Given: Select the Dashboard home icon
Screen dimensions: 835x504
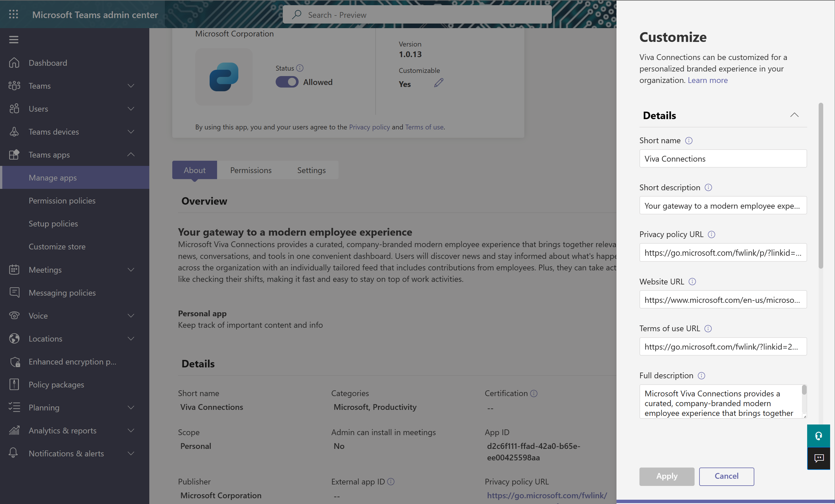Looking at the screenshot, I should pyautogui.click(x=14, y=63).
